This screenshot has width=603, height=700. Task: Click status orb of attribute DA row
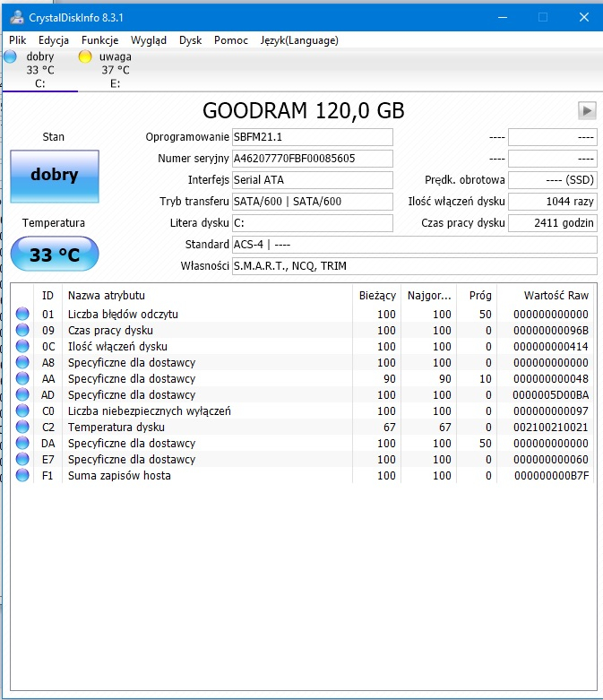click(22, 443)
